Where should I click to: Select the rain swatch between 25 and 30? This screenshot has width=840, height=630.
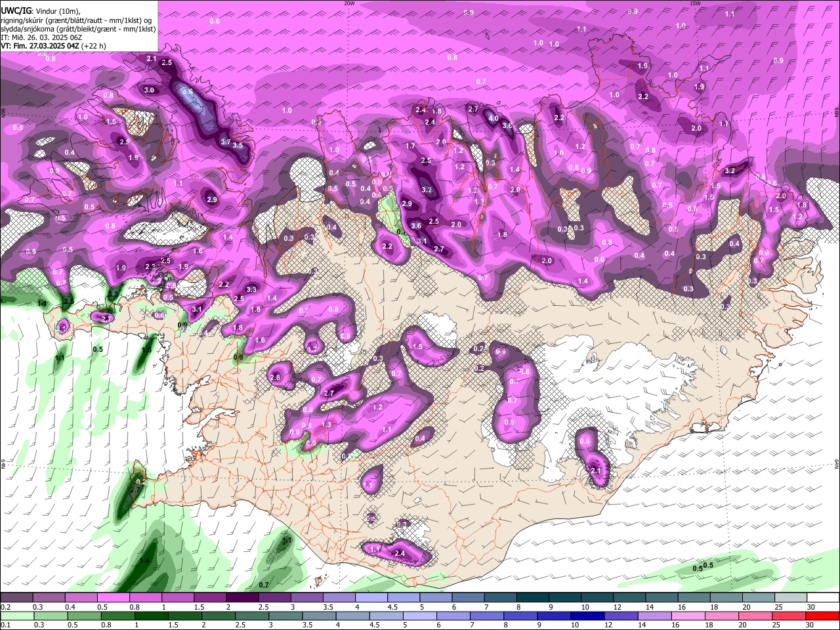click(790, 616)
